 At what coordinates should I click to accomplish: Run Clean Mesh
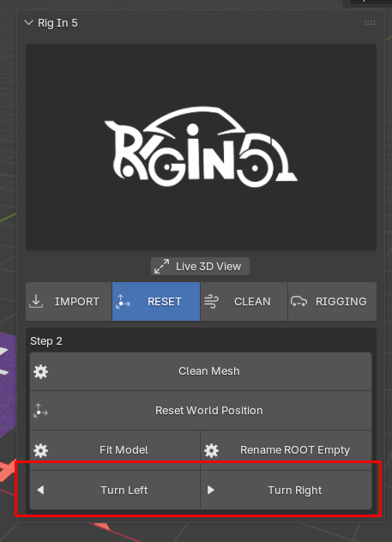[201, 371]
